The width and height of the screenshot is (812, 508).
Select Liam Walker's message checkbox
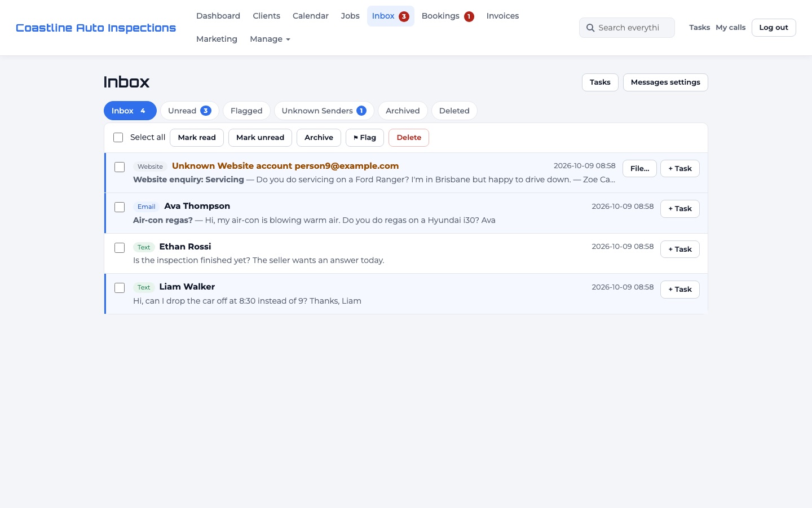click(x=120, y=288)
